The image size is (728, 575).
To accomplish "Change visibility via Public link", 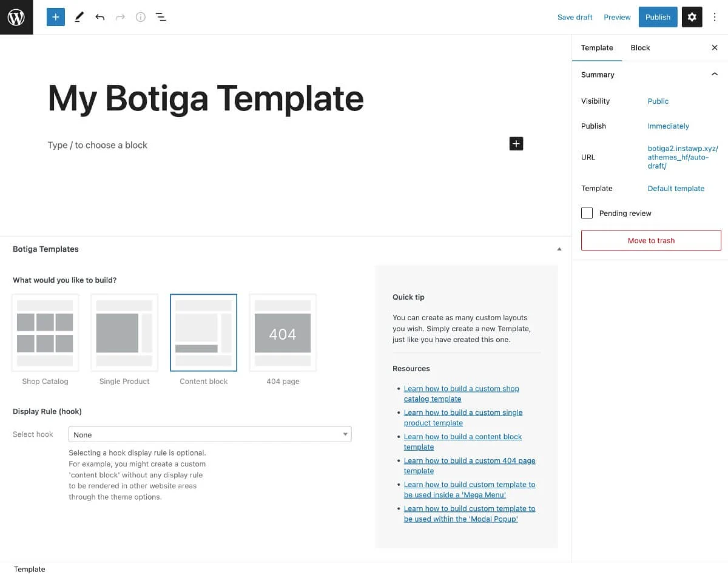I will 658,101.
